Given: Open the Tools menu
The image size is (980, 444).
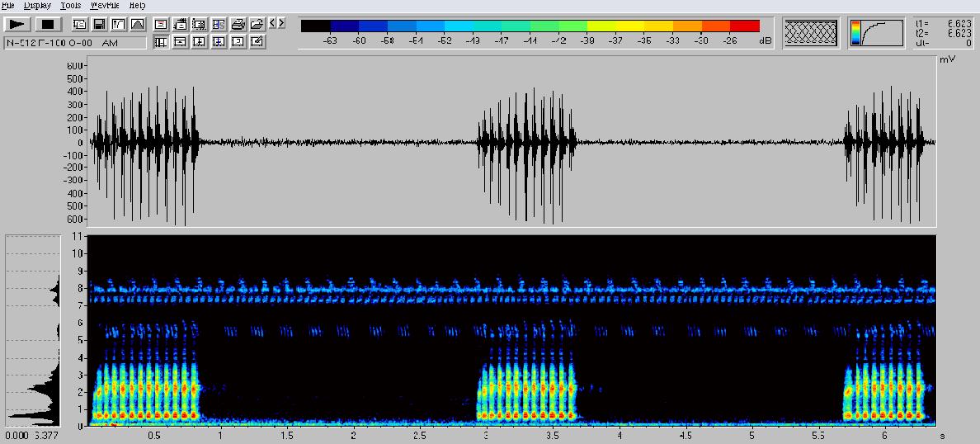Looking at the screenshot, I should coord(71,5).
